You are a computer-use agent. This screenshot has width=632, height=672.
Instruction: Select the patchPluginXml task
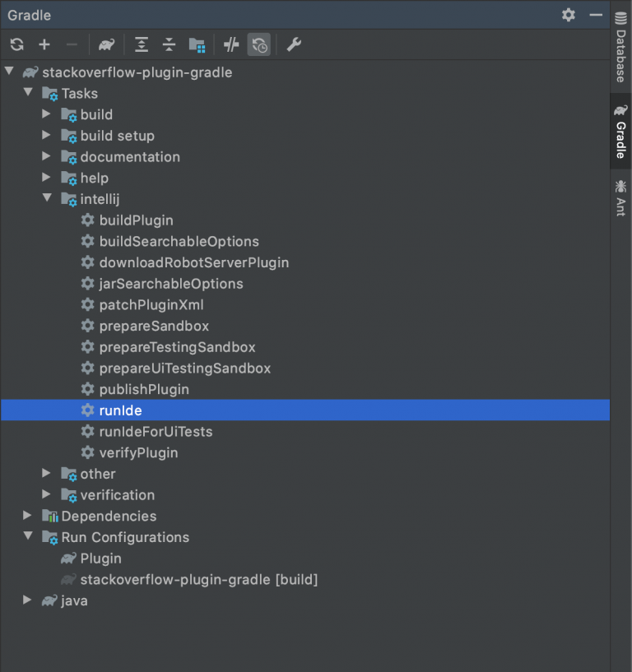point(151,304)
